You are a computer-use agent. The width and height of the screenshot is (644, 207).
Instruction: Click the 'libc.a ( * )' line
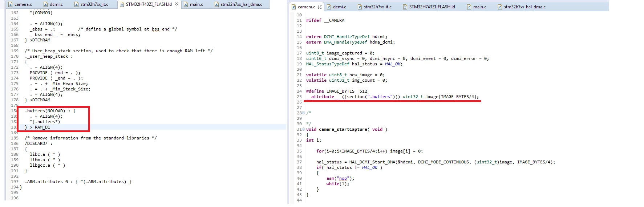tap(45, 154)
